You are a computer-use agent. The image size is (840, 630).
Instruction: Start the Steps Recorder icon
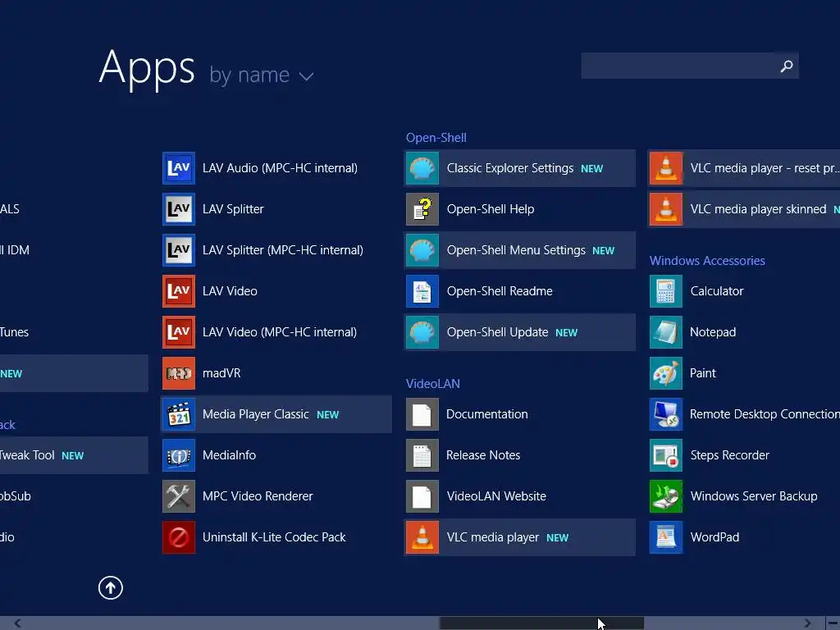[666, 455]
